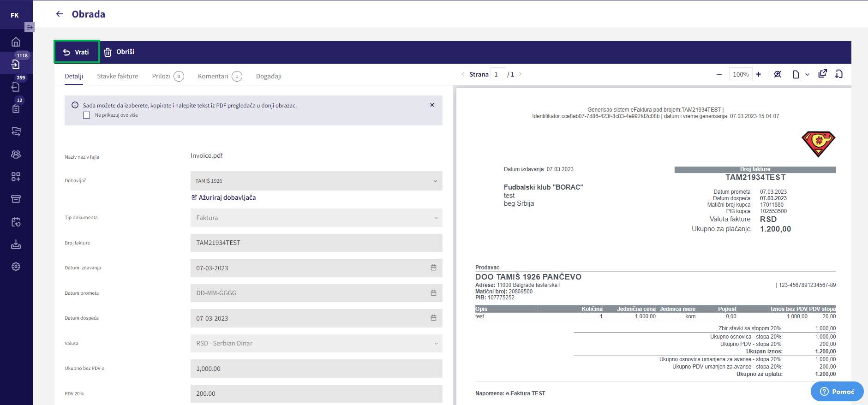Zoom out the PDF with minus
Image resolution: width=868 pixels, height=405 pixels.
coord(719,74)
